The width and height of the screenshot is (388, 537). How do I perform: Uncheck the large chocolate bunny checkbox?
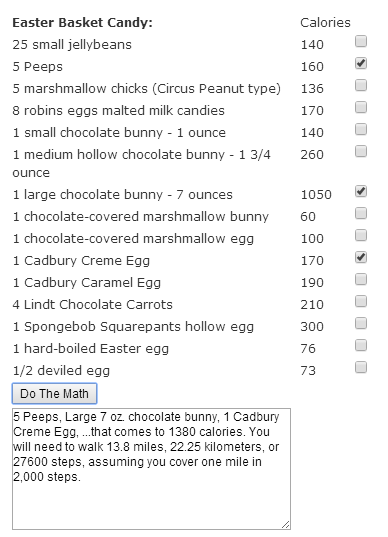coord(361,191)
